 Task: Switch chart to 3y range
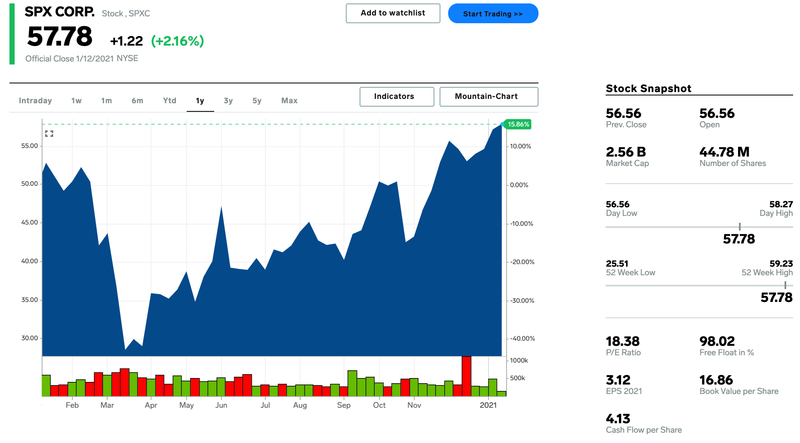pyautogui.click(x=228, y=101)
